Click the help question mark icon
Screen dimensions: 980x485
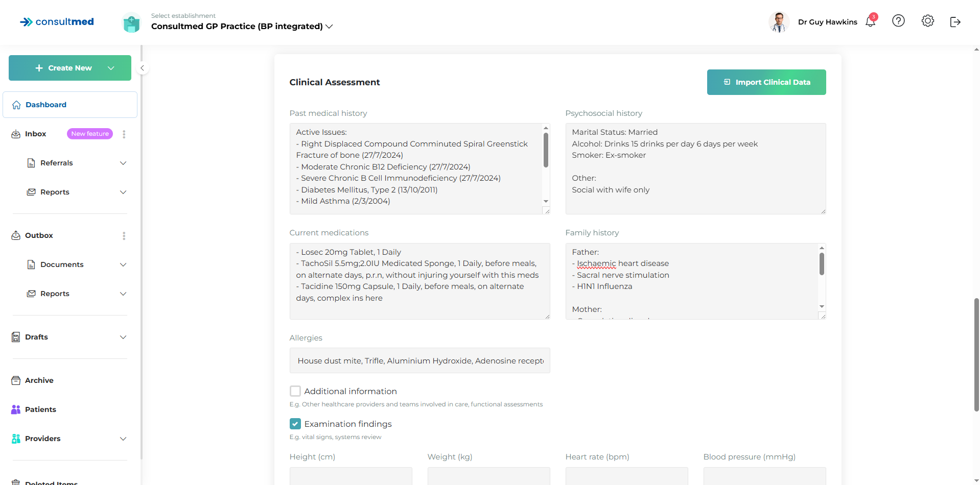[x=898, y=21]
